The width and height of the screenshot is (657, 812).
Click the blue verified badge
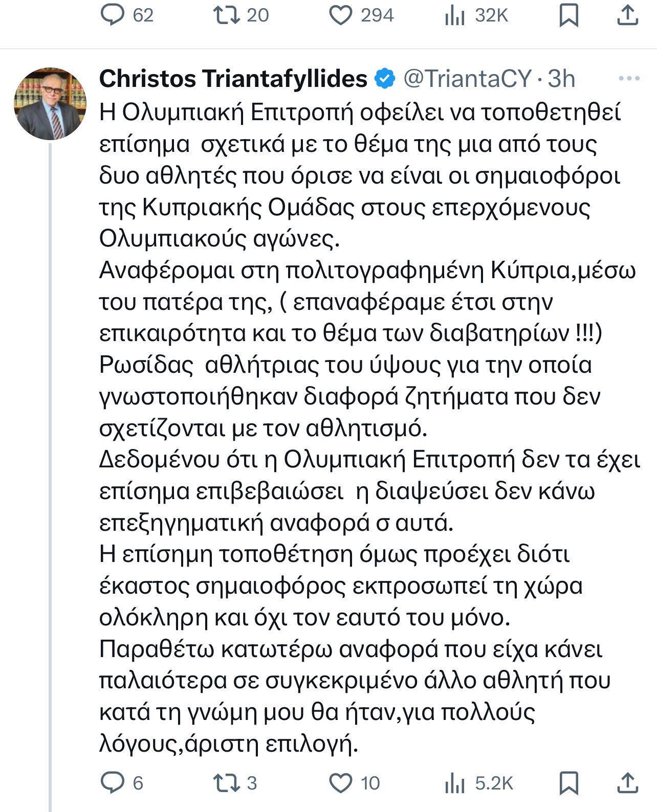[385, 79]
